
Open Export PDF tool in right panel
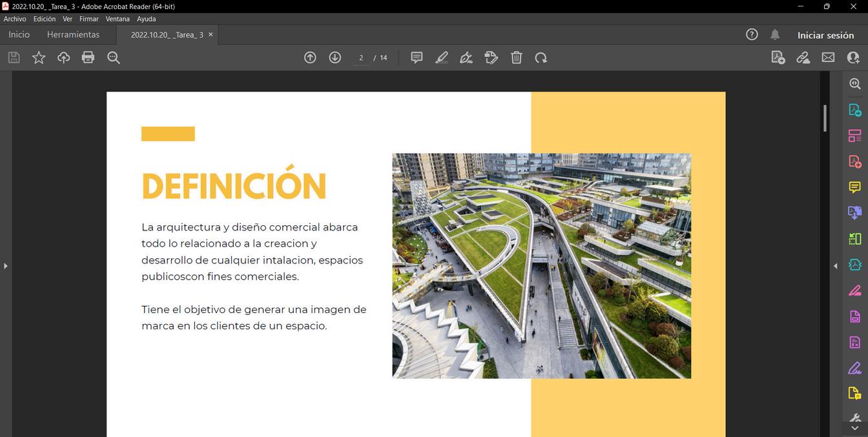pyautogui.click(x=855, y=110)
